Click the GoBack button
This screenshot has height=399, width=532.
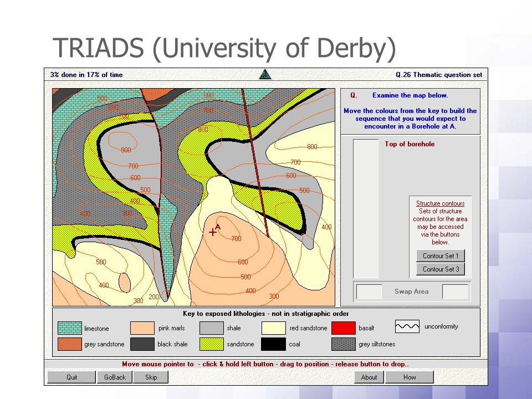point(115,377)
